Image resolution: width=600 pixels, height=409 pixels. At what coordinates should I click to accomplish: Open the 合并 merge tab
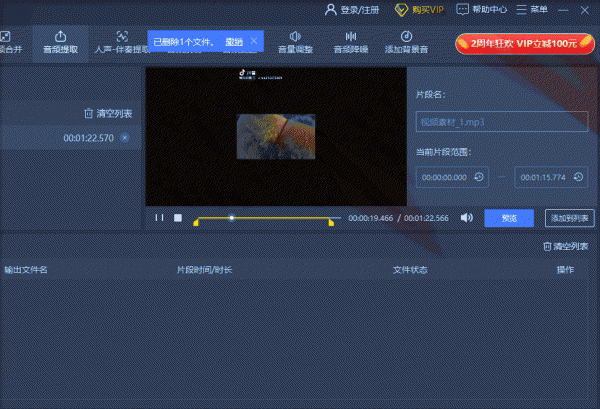tap(10, 43)
